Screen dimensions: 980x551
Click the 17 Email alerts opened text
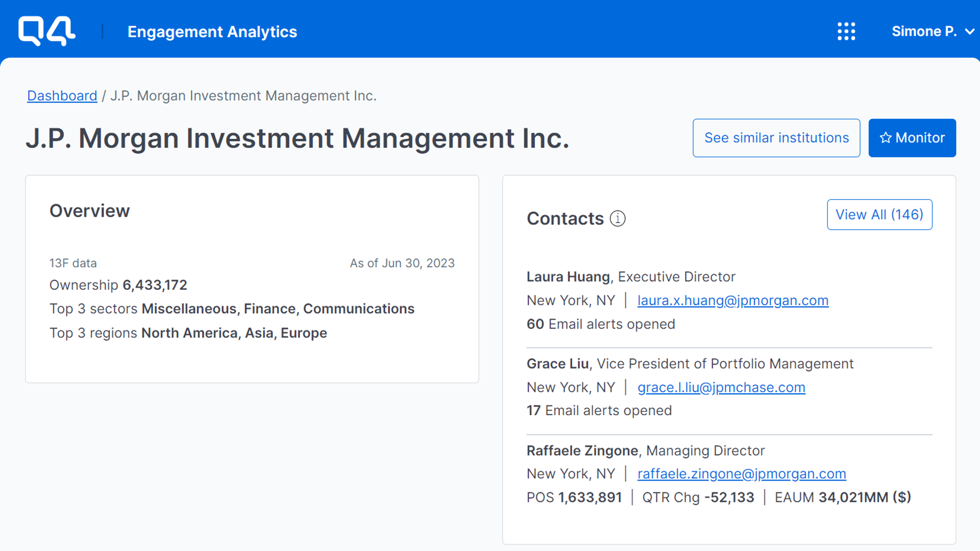(x=599, y=411)
